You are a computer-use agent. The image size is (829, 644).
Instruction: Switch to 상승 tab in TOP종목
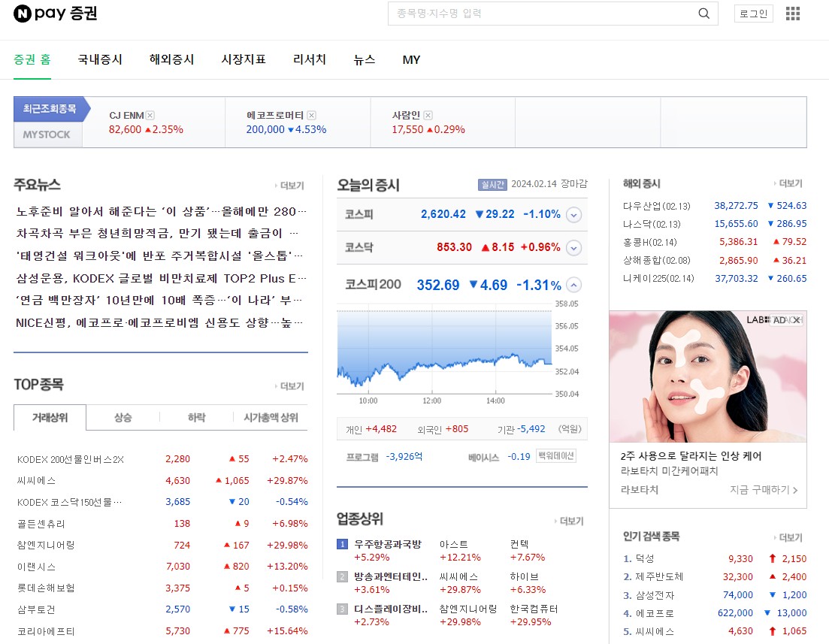pyautogui.click(x=123, y=417)
